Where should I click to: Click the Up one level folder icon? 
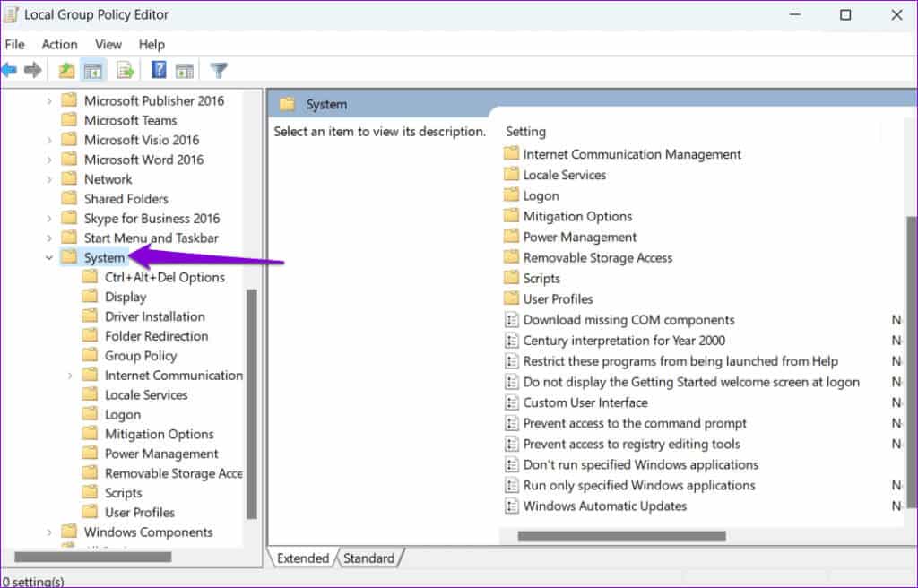point(66,70)
